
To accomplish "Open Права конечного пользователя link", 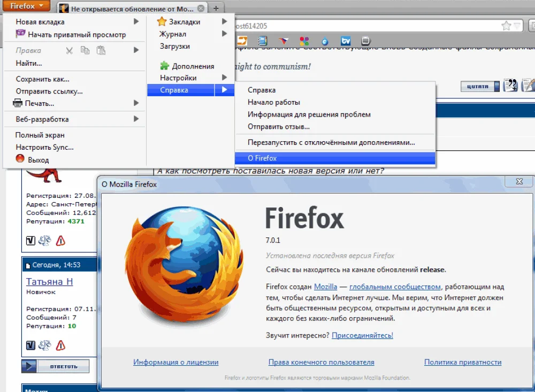I will pos(322,362).
